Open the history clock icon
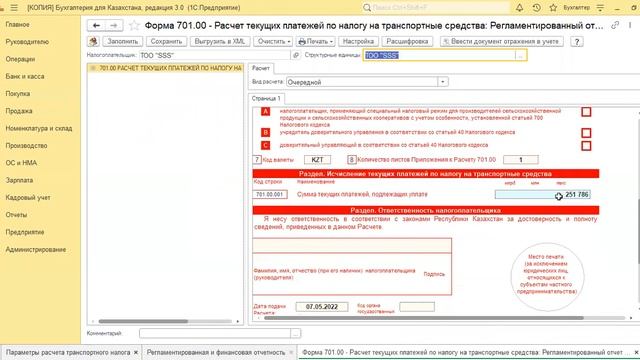The image size is (640, 360). click(x=536, y=7)
